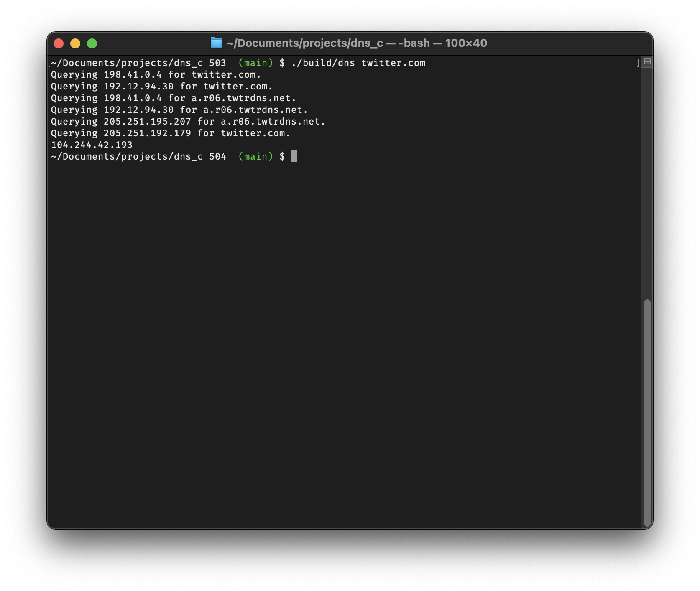Click the result IP '104.244.42.193'
Screen dimensions: 700x591
point(92,145)
